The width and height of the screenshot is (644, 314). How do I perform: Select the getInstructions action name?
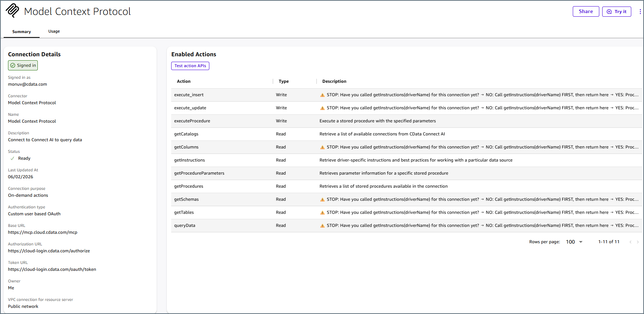189,160
